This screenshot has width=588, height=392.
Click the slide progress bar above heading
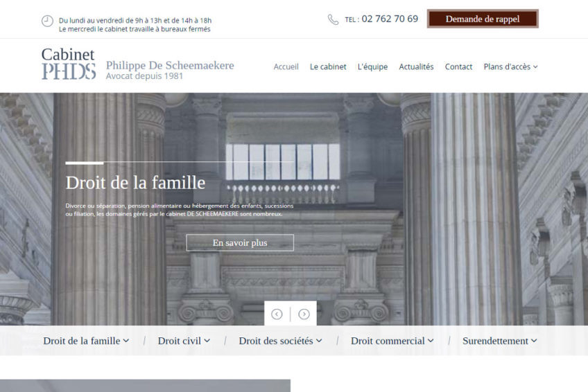pos(180,163)
